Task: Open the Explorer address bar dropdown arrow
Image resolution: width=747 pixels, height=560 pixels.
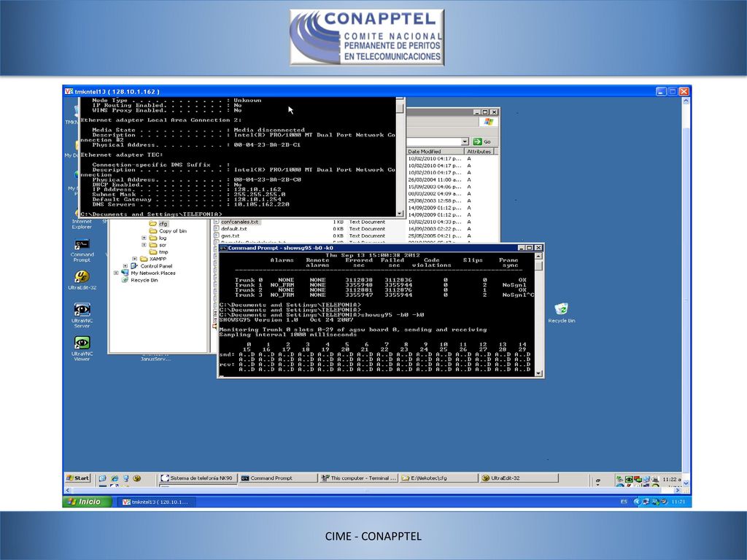Action: click(465, 141)
